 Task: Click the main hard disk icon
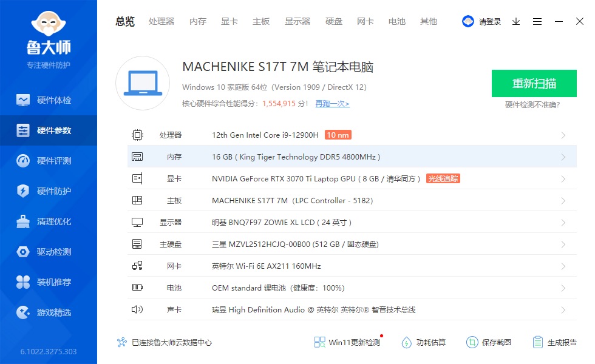(x=137, y=244)
